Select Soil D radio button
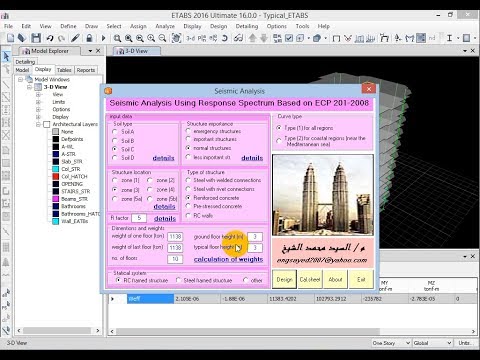The height and width of the screenshot is (360, 480). [x=115, y=157]
